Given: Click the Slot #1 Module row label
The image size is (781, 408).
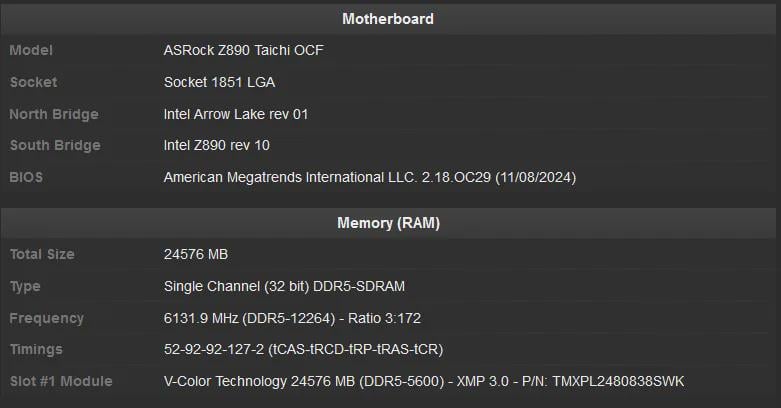Looking at the screenshot, I should (x=61, y=382).
